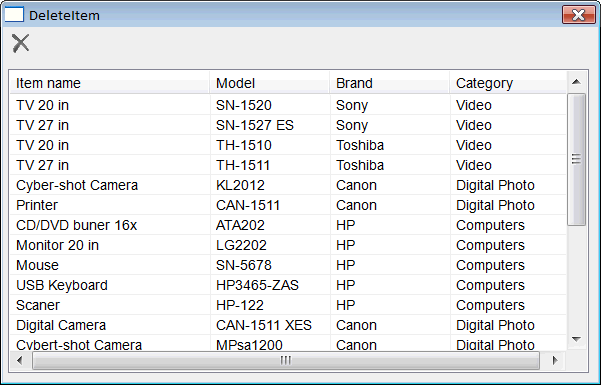Screen dimensions: 601x385
Task: Select the row with model SN-1527 ES
Action: [288, 125]
